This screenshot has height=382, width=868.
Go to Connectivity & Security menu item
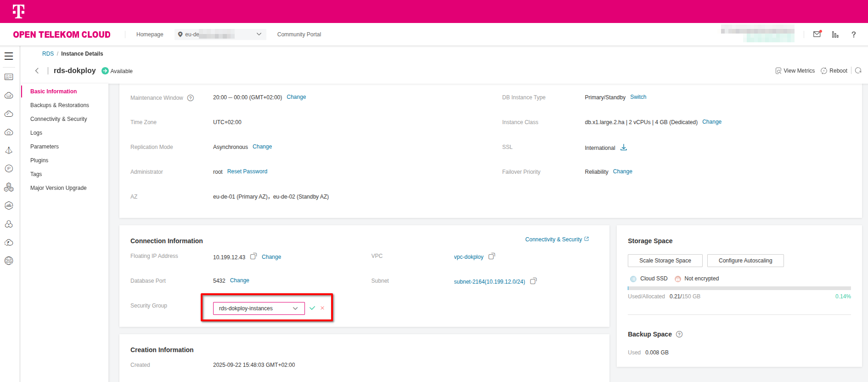coord(58,119)
